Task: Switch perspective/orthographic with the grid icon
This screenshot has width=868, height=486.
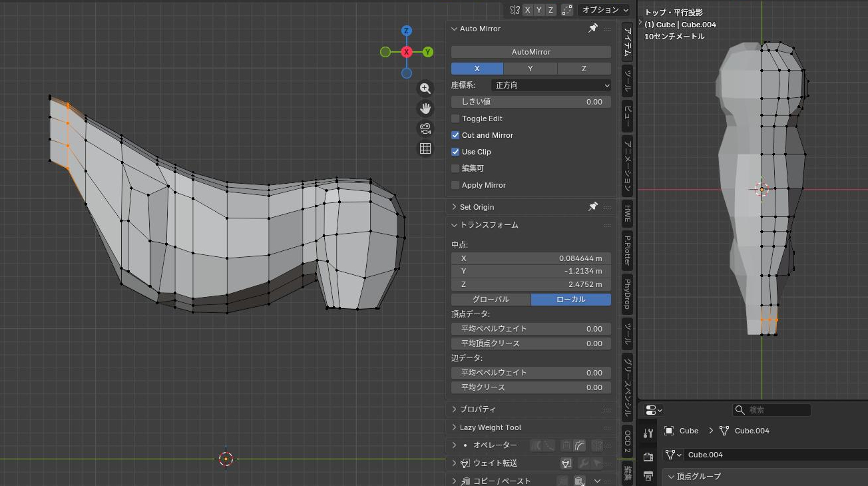Action: coord(425,148)
